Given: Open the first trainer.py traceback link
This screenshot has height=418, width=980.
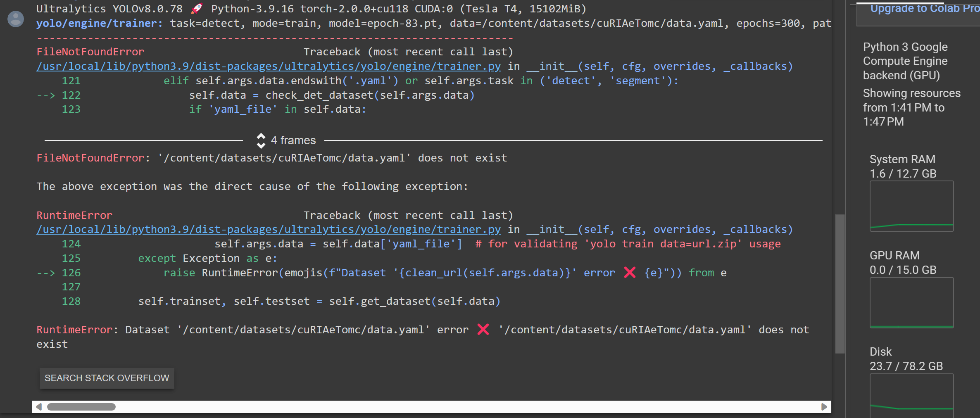Looking at the screenshot, I should 269,66.
